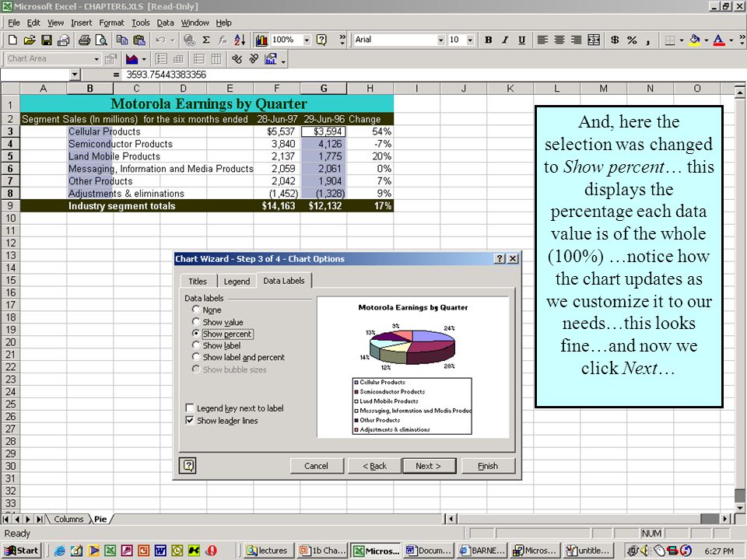Screen dimensions: 747x560
Task: Click the yellow fill color bucket
Action: coord(695,40)
